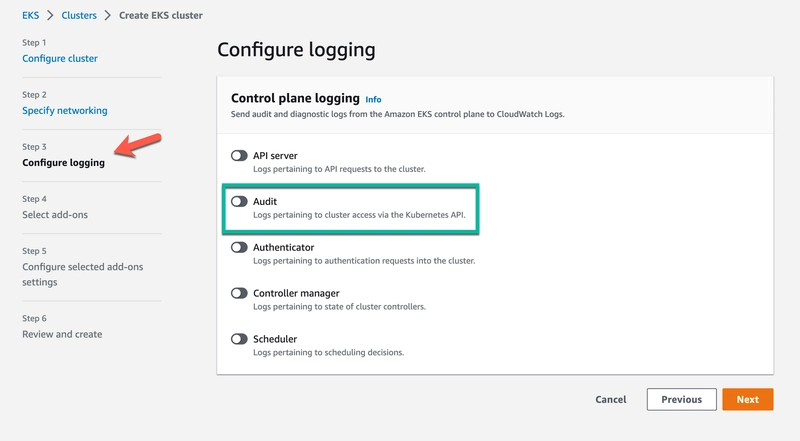Viewport: 800px width, 441px height.
Task: Cancel the cluster creation
Action: (611, 399)
